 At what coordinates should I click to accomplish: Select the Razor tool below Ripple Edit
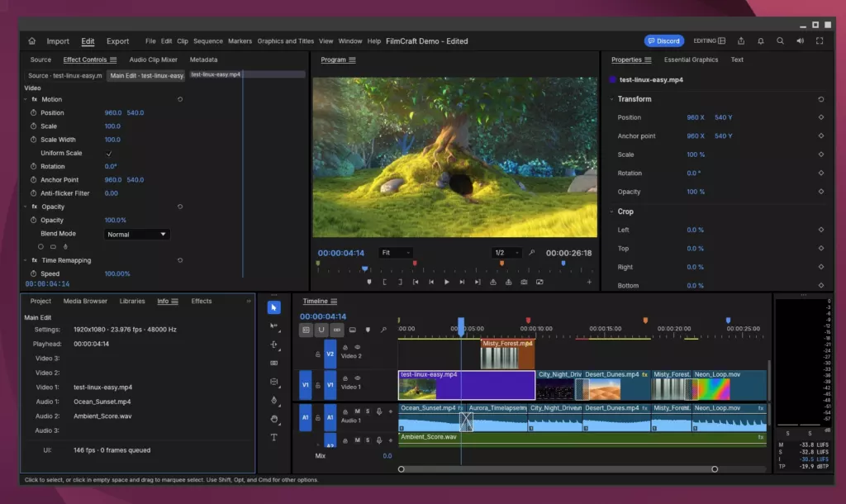pos(274,364)
